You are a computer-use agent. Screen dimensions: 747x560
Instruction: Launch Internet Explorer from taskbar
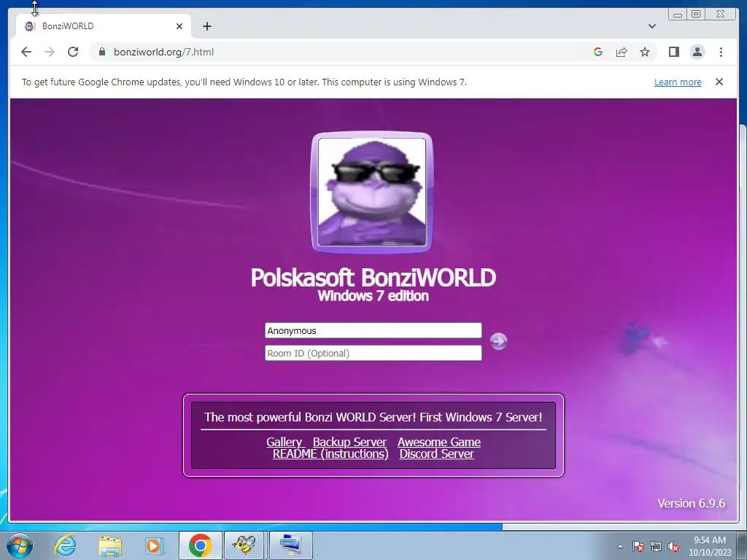65,545
